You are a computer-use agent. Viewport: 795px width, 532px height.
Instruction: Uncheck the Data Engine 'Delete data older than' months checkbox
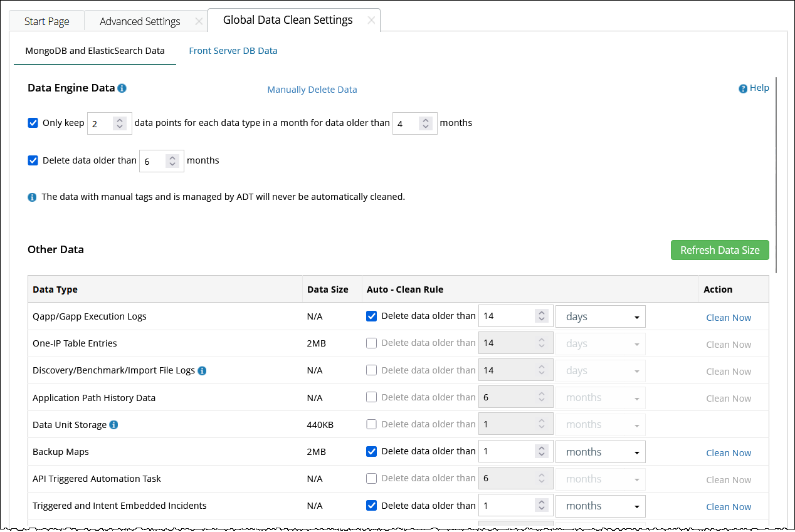click(x=33, y=160)
